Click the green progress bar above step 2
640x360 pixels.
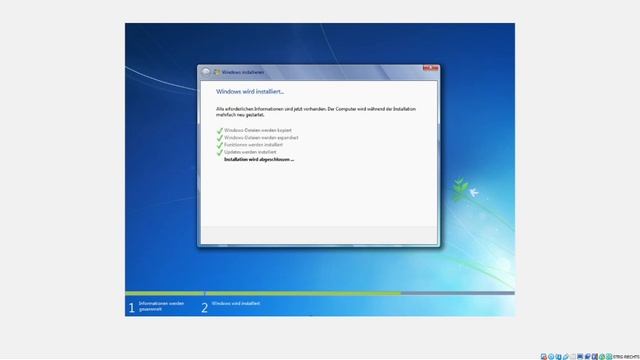(303, 293)
